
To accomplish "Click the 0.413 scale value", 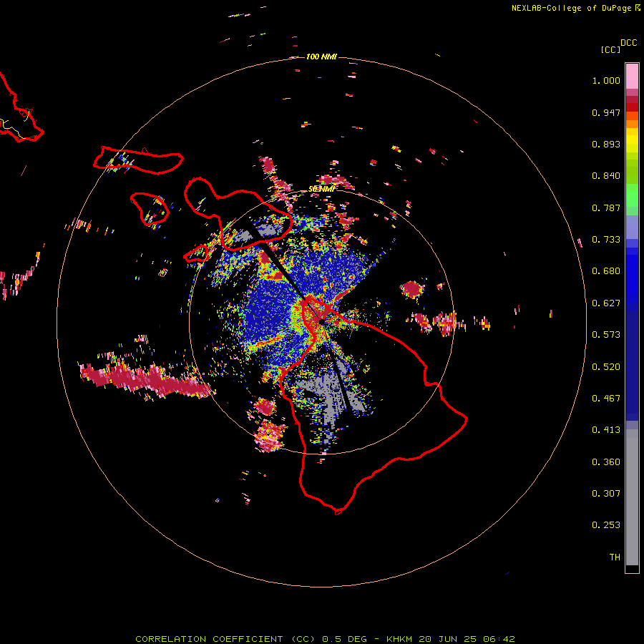I will click(606, 430).
